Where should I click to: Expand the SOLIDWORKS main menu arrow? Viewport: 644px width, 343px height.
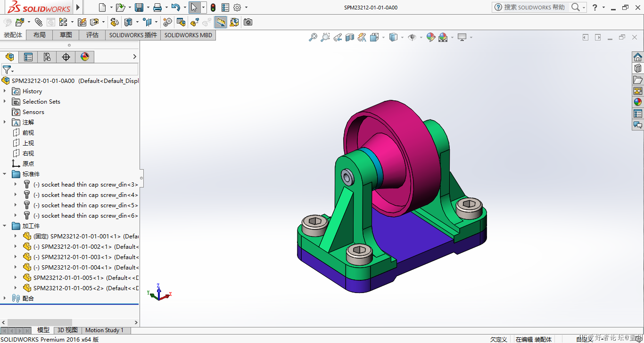[78, 7]
